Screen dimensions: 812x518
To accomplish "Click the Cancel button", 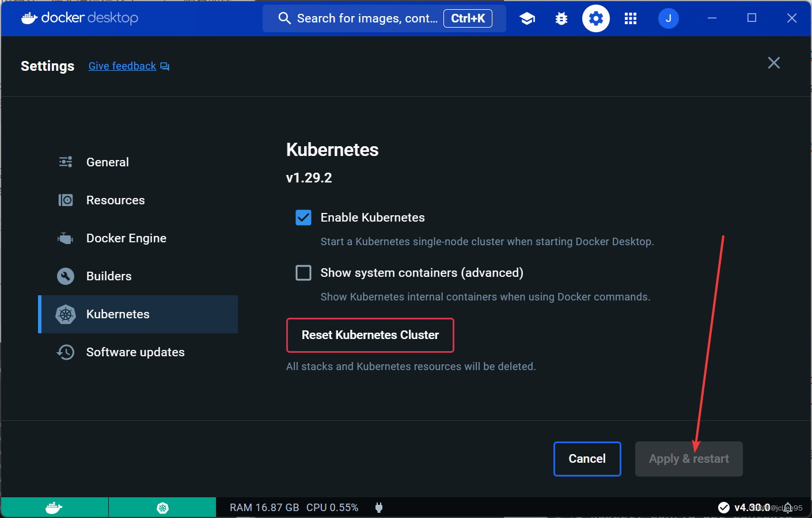I will pyautogui.click(x=587, y=459).
